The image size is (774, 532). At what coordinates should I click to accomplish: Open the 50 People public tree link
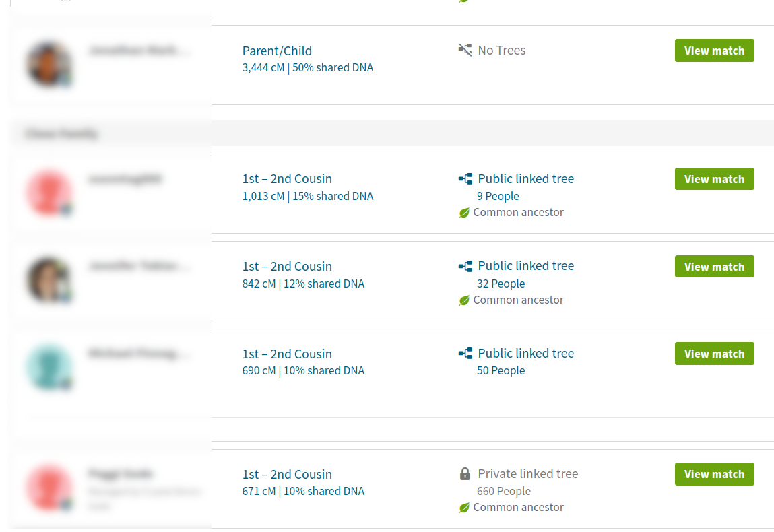[x=501, y=370]
